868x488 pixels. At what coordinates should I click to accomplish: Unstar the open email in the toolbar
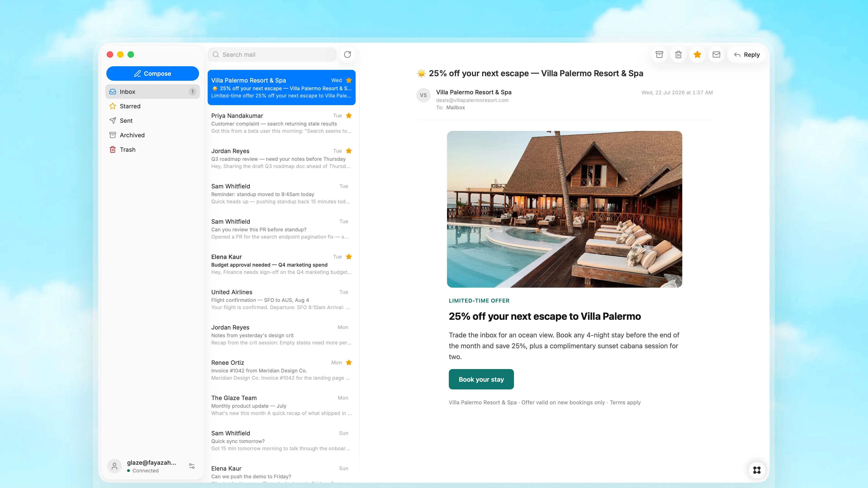tap(697, 54)
